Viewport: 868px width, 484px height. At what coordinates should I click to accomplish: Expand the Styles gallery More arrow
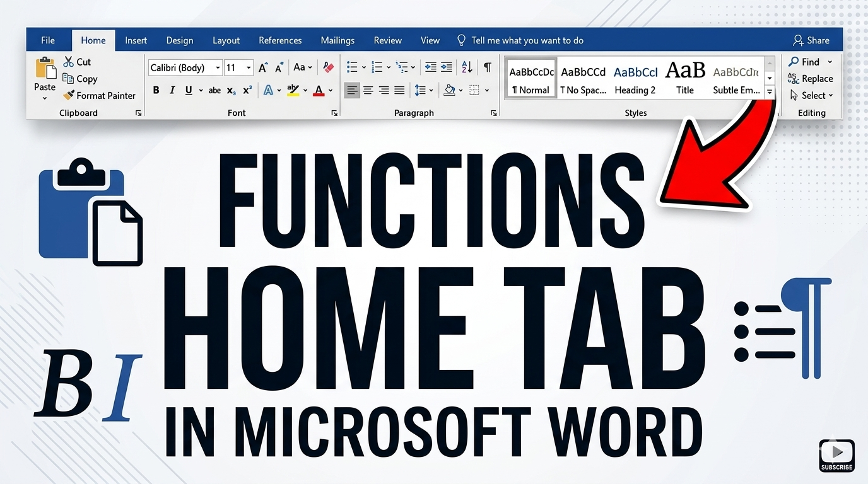770,92
